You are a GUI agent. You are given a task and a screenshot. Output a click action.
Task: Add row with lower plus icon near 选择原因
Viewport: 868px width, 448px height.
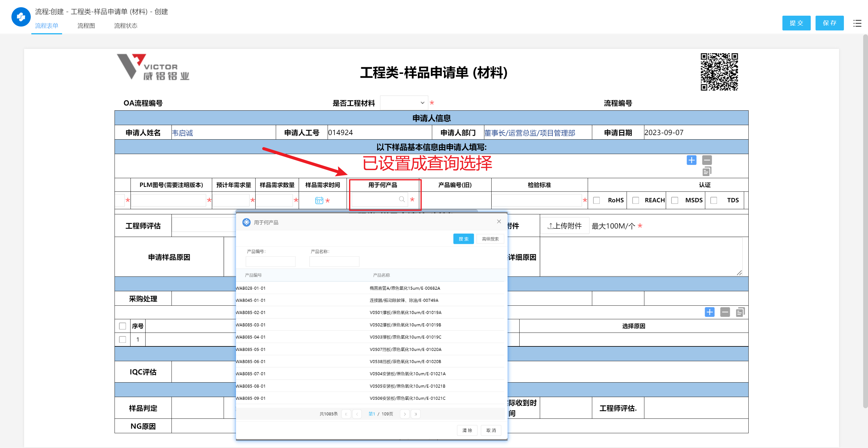tap(710, 312)
